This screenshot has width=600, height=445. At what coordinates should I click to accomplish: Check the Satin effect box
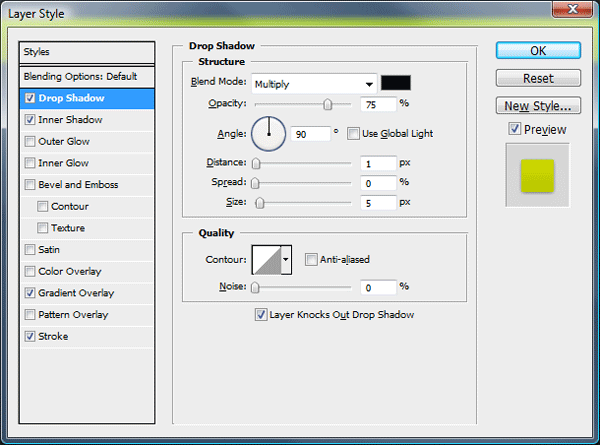pos(30,250)
